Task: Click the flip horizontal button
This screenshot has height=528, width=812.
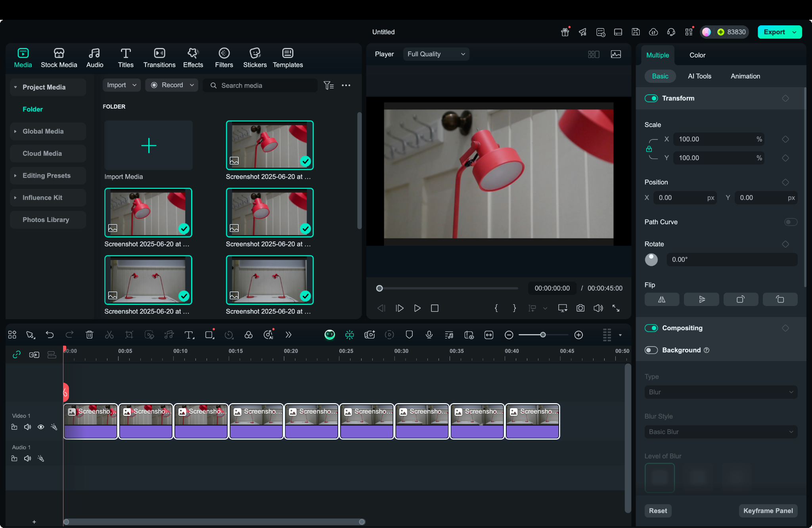Action: pos(662,299)
